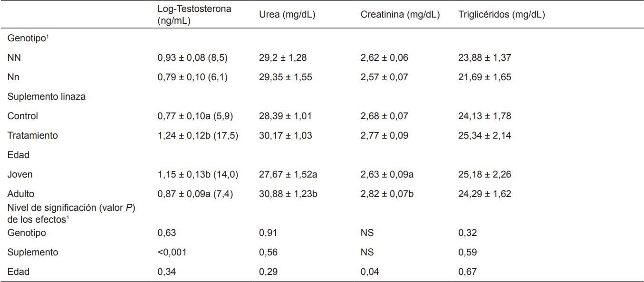Select the Suplemento linaza heading
644x282 pixels.
click(x=46, y=96)
